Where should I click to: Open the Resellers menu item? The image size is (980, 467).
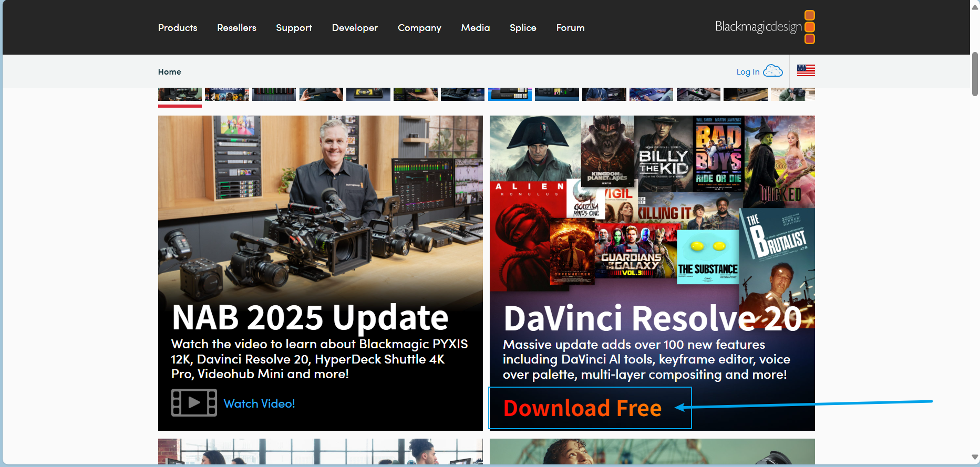pos(236,28)
